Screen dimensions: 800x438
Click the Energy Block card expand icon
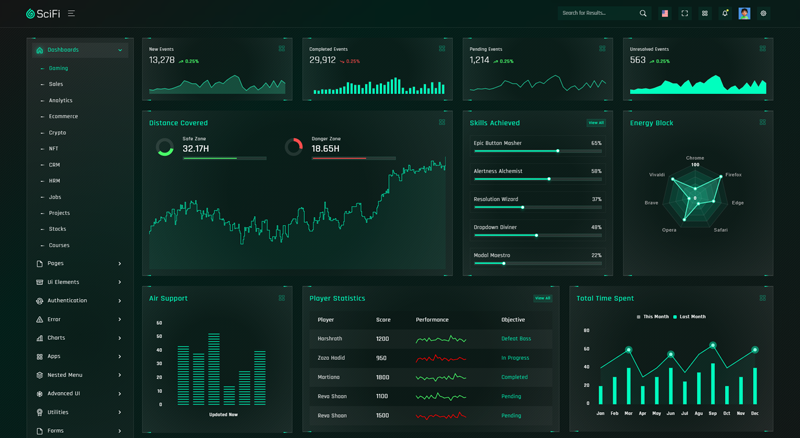[762, 122]
